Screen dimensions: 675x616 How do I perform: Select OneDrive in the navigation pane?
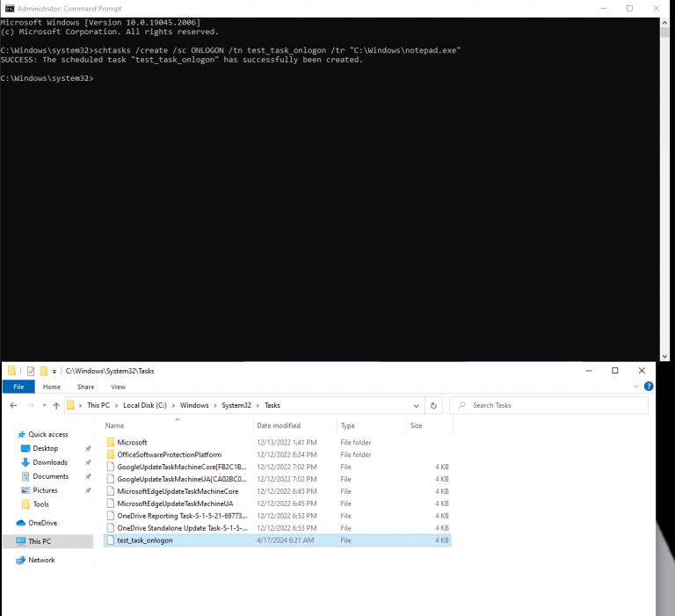tap(42, 523)
